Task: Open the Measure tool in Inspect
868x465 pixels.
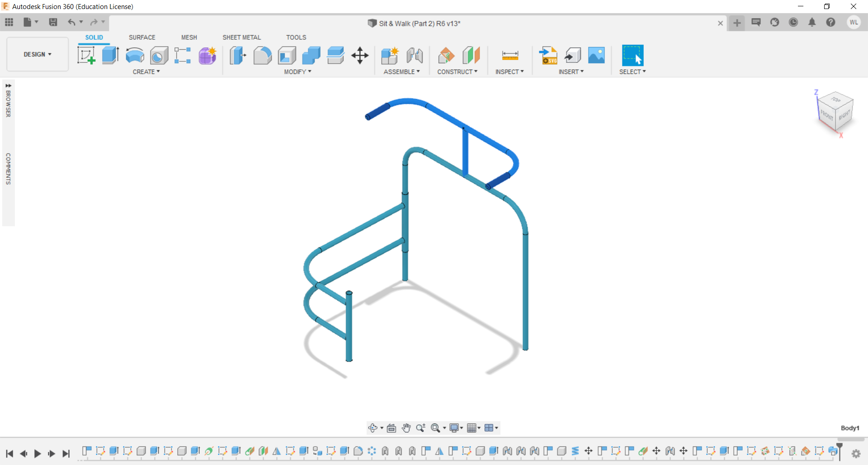Action: click(509, 55)
